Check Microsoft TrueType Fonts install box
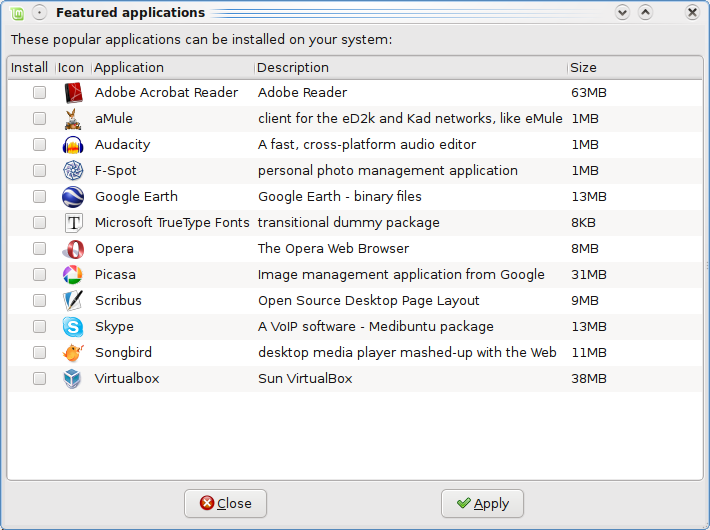The image size is (710, 530). (39, 222)
